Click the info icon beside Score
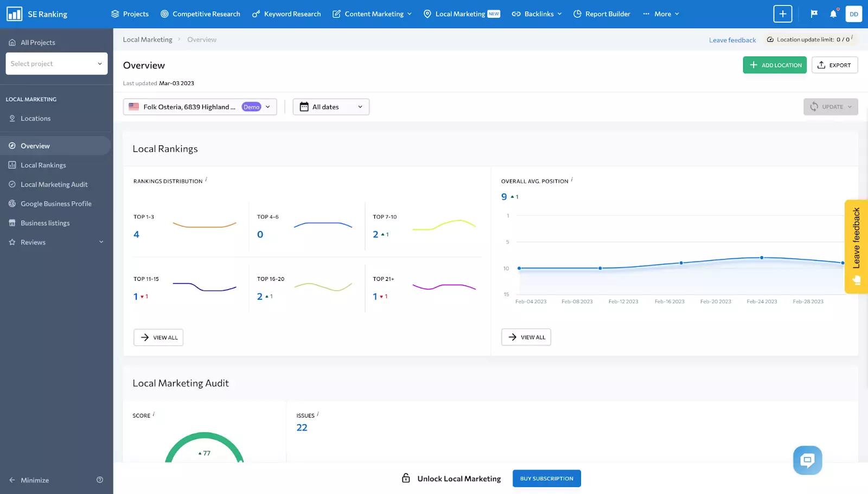 pos(154,414)
